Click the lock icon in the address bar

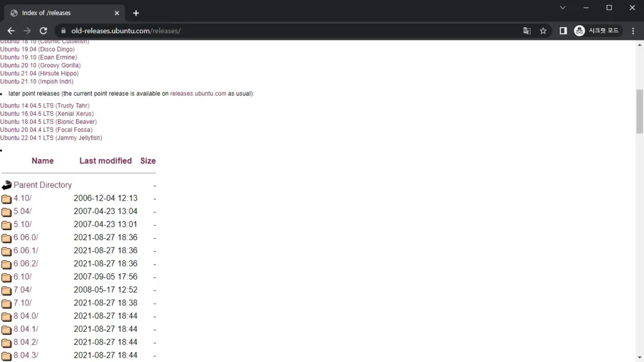point(64,31)
